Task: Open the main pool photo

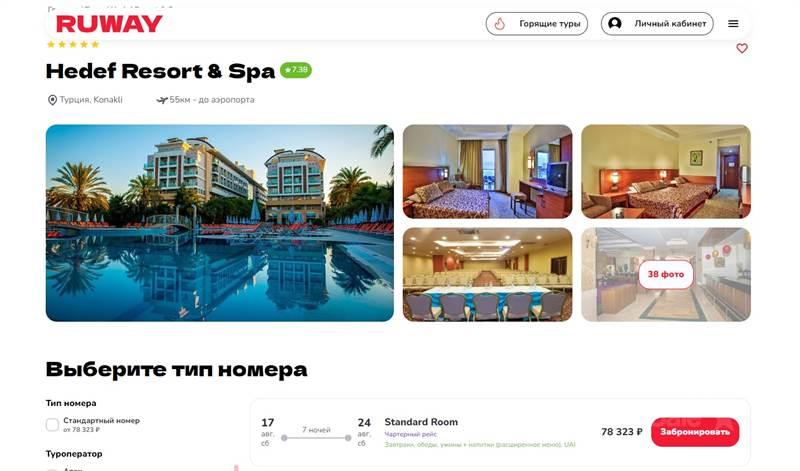Action: click(220, 223)
